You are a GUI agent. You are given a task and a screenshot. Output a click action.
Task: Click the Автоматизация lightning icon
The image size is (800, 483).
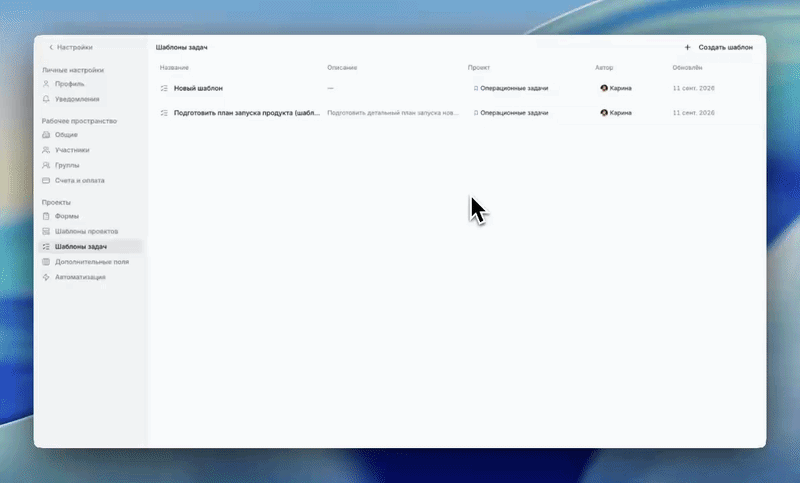[46, 277]
